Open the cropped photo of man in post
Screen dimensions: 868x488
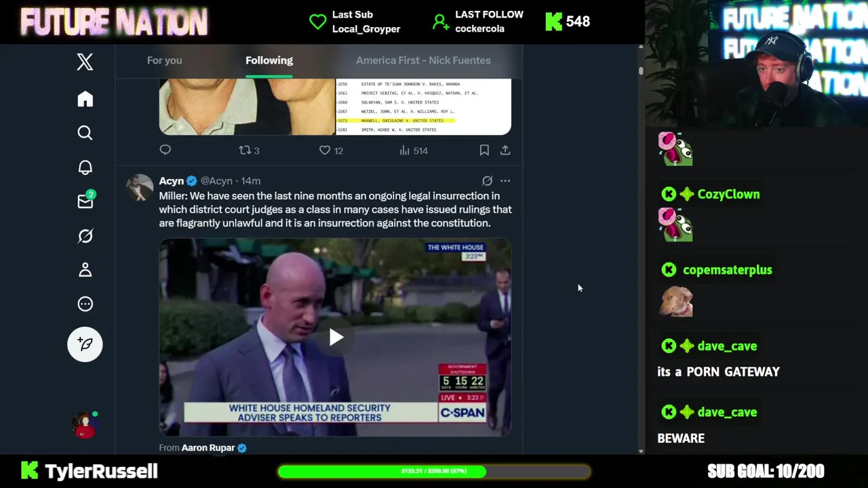247,106
